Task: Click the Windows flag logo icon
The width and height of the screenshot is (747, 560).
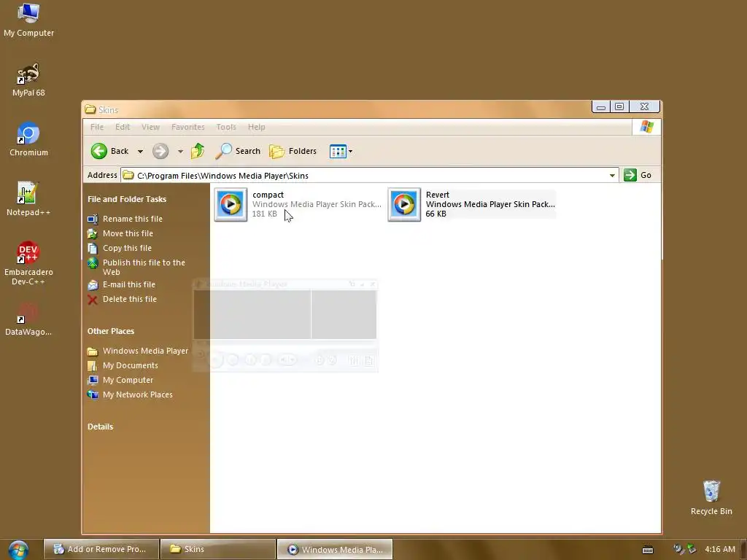Action: pyautogui.click(x=646, y=127)
